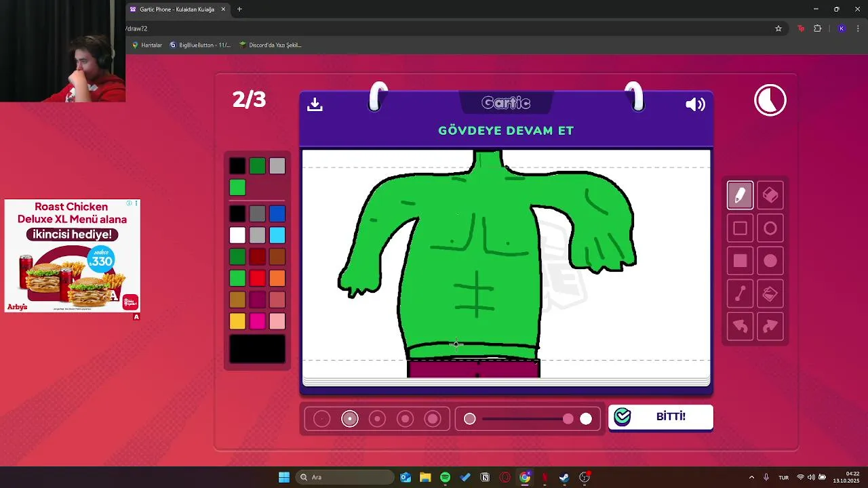The image size is (868, 488).
Task: Pick the blue color swatch
Action: pyautogui.click(x=277, y=214)
